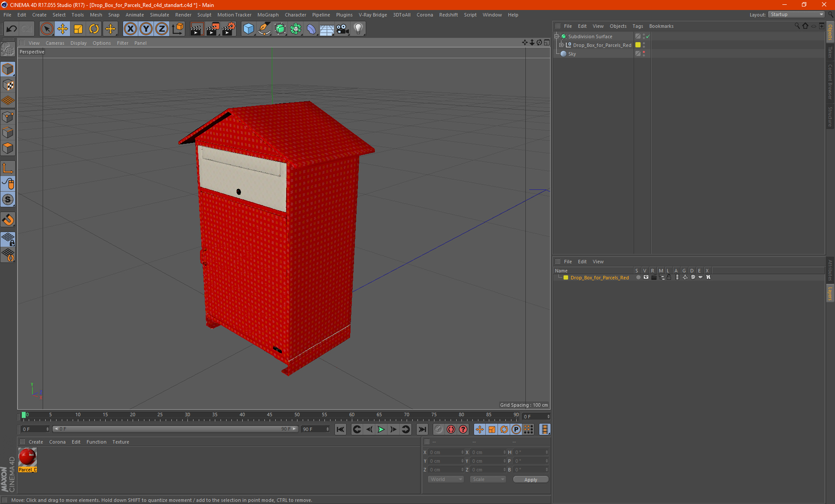835x504 pixels.
Task: Add a Floor environment object
Action: click(327, 29)
